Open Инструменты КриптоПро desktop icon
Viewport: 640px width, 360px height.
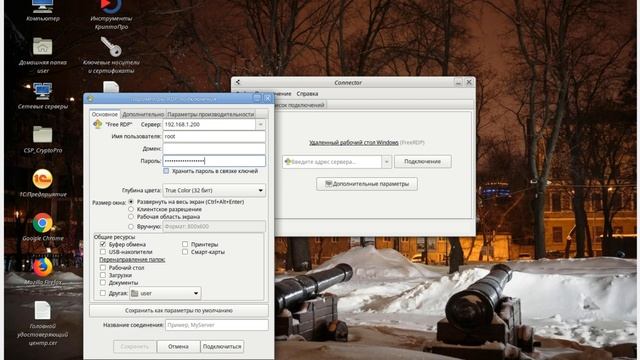pos(111,14)
